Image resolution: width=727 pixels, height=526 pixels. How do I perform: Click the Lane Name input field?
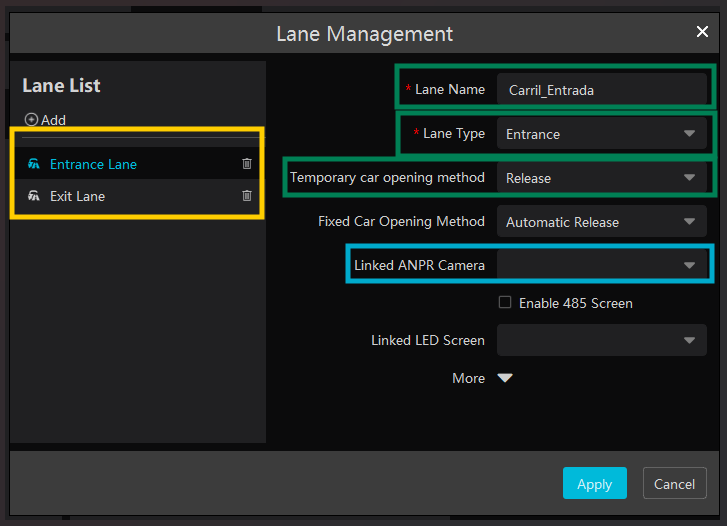coord(601,90)
